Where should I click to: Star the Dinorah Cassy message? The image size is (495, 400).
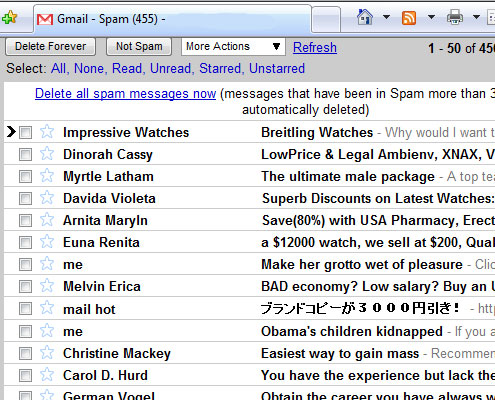tap(47, 153)
